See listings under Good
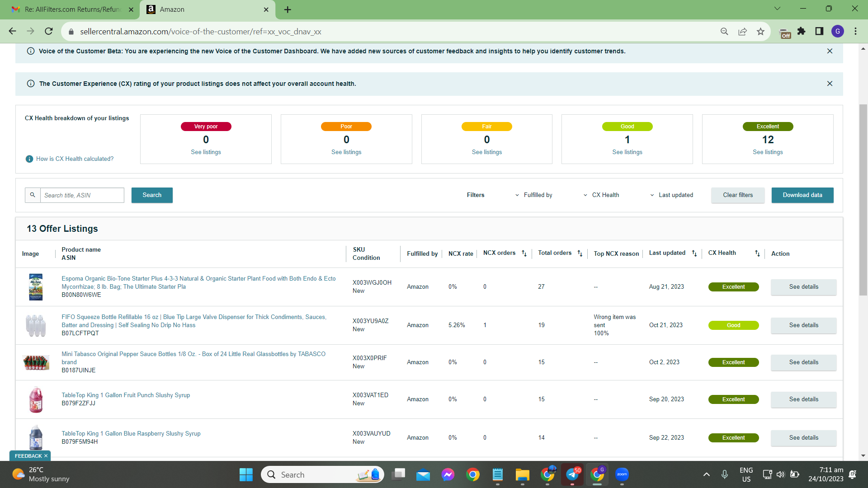This screenshot has height=488, width=868. click(627, 152)
